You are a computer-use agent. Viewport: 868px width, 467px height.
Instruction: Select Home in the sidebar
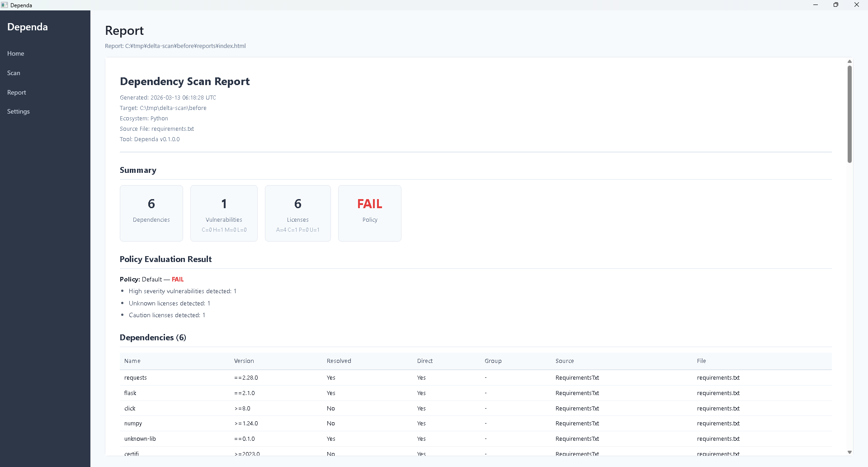pos(15,53)
